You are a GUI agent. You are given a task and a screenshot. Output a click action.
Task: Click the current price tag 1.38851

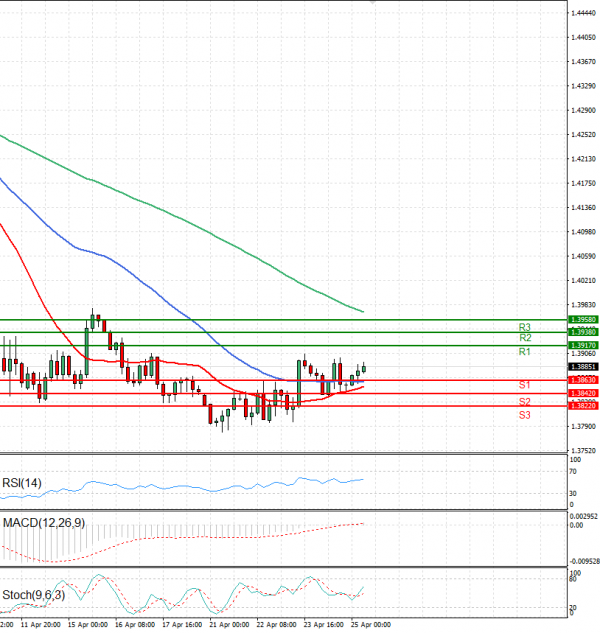click(583, 367)
